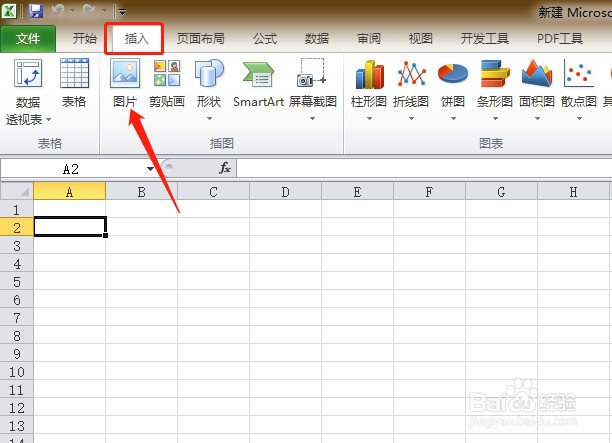Click the 图片 insert icon
612x443 pixels.
125,73
